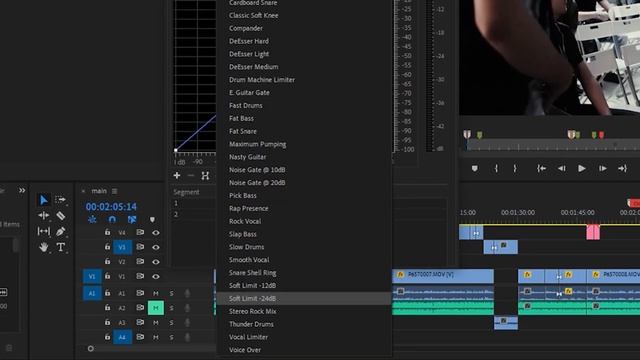Choose Soft Limit -12dB preset
The width and height of the screenshot is (640, 360).
pyautogui.click(x=252, y=285)
